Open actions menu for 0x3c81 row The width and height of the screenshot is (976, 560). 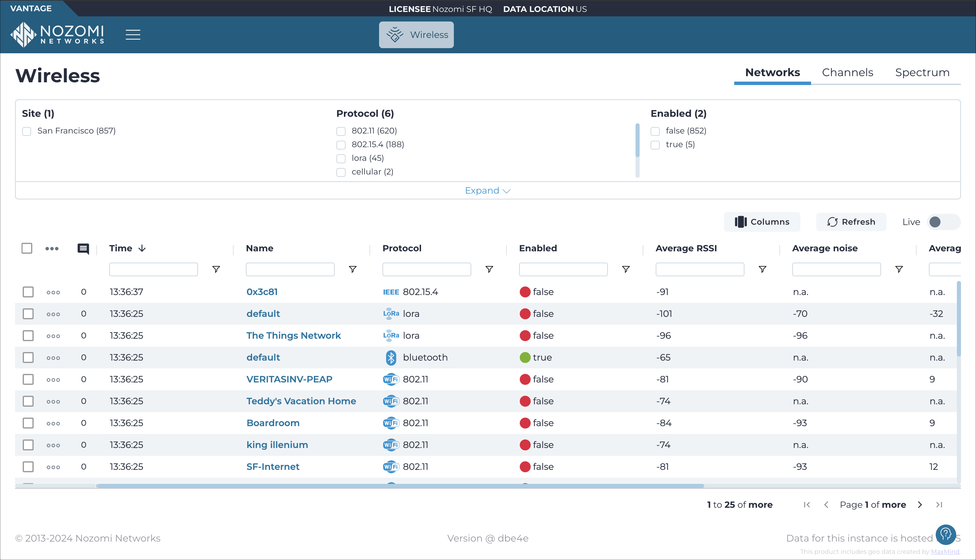click(53, 292)
